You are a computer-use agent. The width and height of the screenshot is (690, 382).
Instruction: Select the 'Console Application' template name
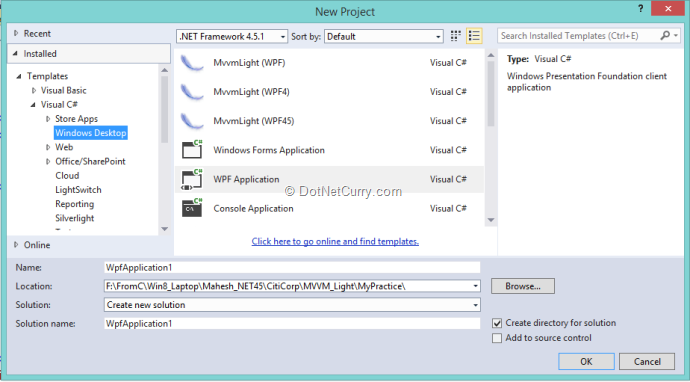(253, 209)
